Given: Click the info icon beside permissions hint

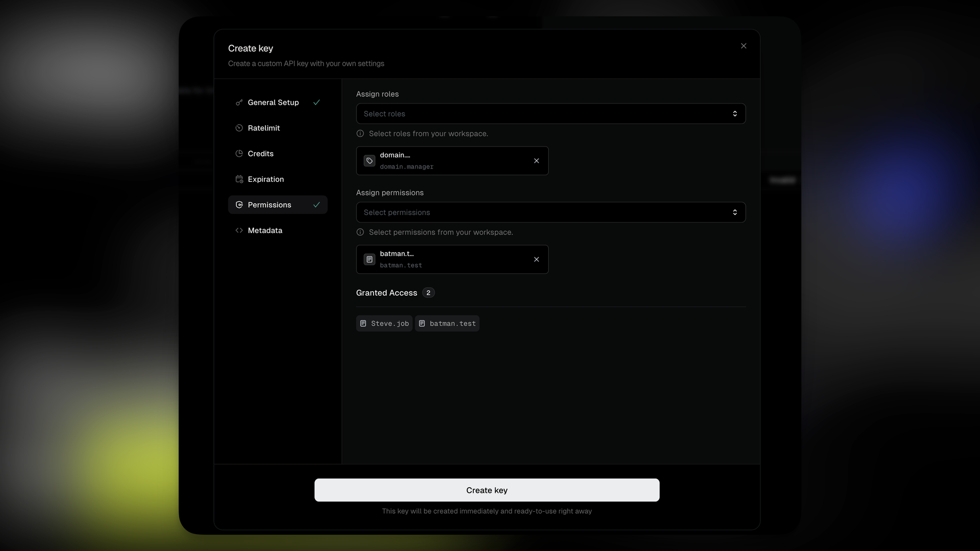Looking at the screenshot, I should pos(360,232).
